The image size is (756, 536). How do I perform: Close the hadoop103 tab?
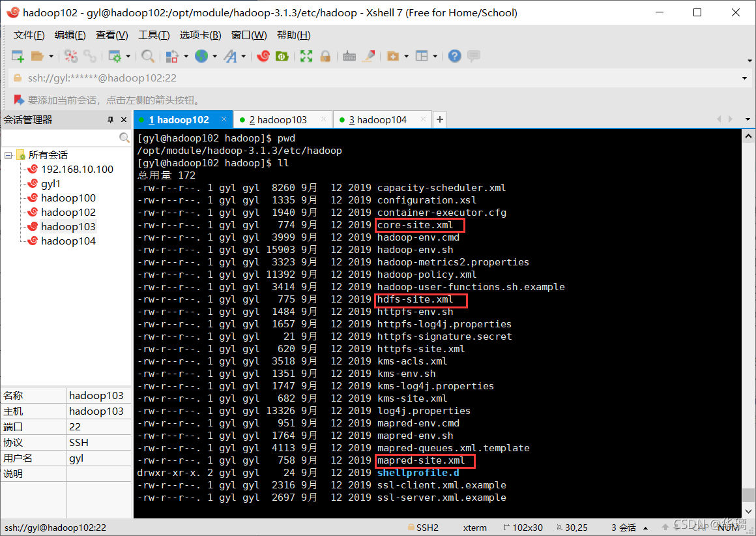click(x=323, y=119)
